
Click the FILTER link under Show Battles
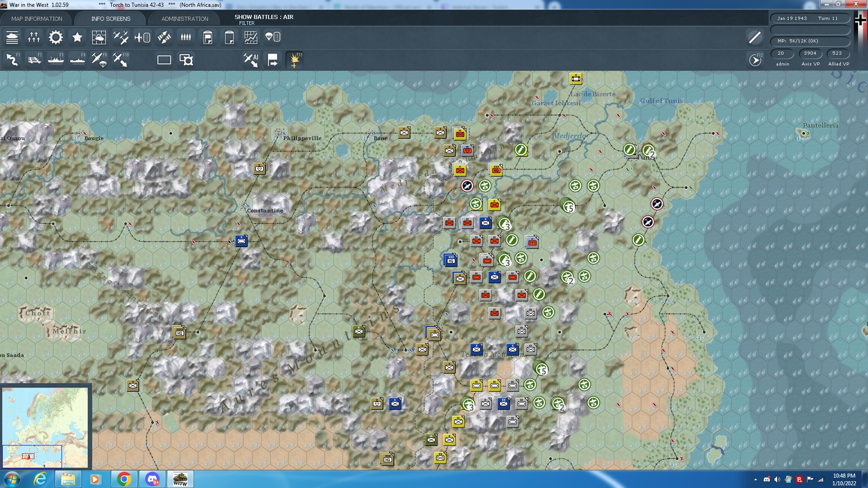(x=247, y=23)
